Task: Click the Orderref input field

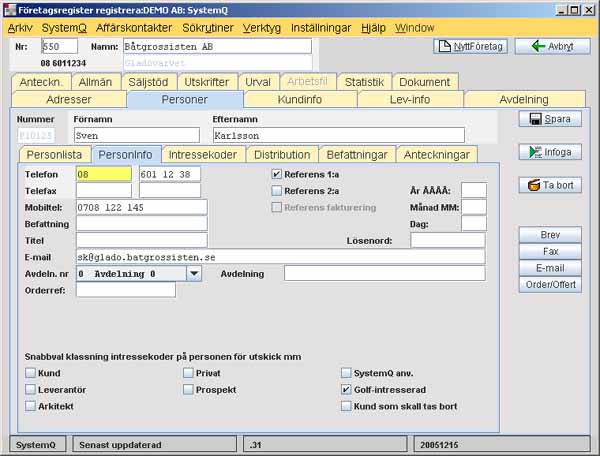Action: 126,290
